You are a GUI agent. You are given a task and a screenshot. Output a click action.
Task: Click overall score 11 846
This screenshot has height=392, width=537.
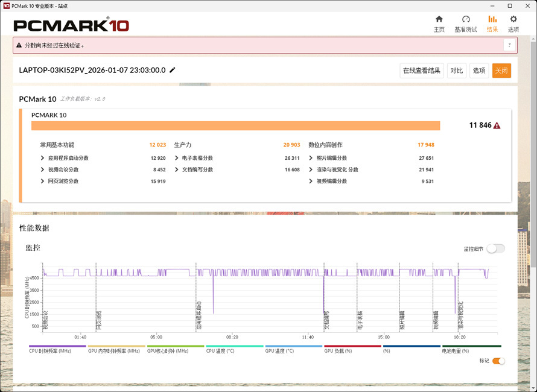(x=480, y=125)
